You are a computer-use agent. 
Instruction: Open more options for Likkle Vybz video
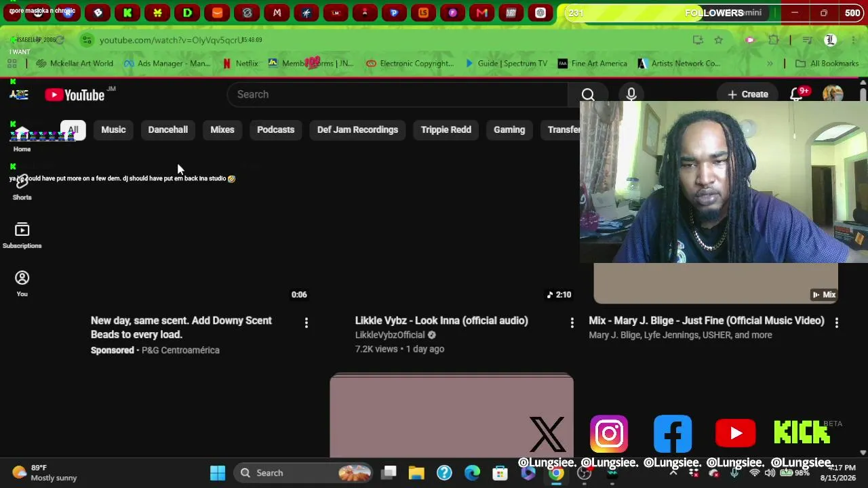click(572, 323)
